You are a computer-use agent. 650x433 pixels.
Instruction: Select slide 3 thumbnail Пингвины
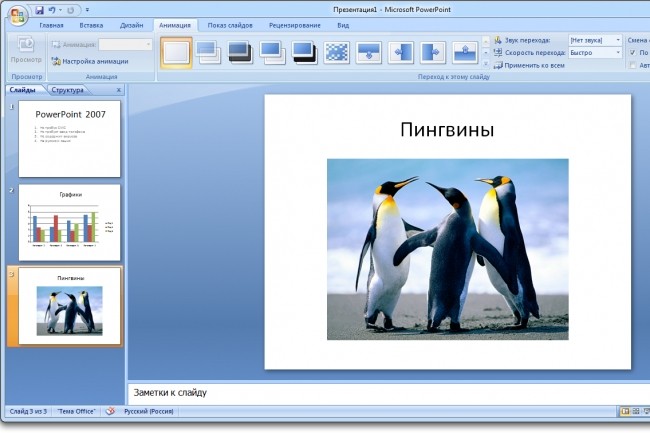coord(70,306)
